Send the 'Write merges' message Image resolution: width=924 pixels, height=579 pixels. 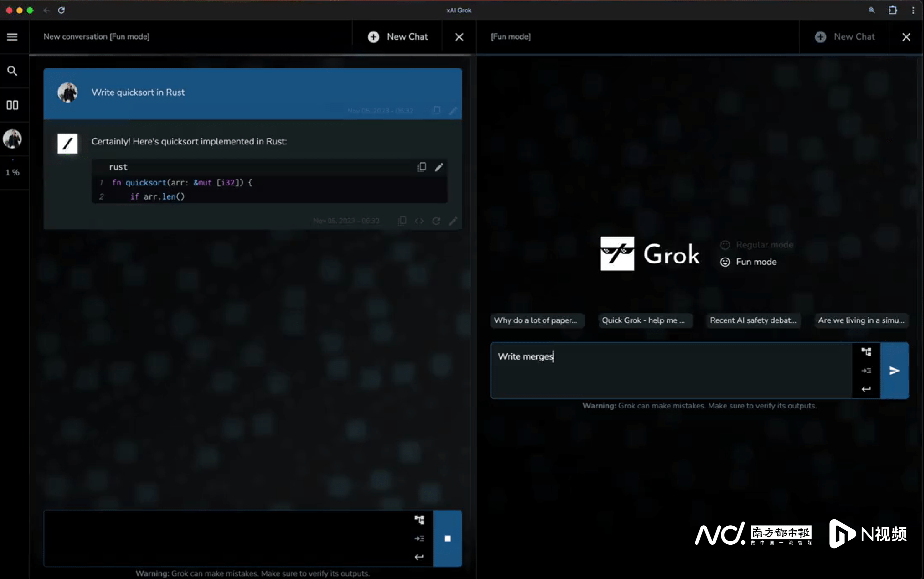pos(894,370)
